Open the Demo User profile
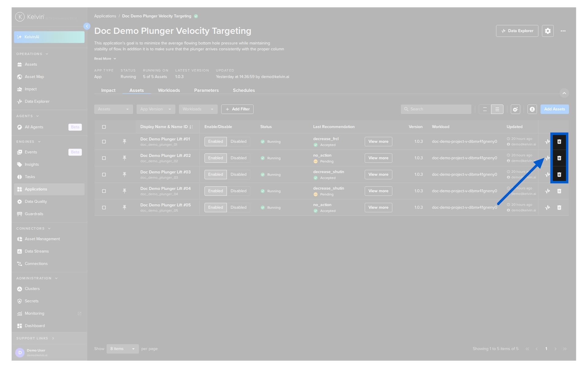This screenshot has height=368, width=588. 49,352
